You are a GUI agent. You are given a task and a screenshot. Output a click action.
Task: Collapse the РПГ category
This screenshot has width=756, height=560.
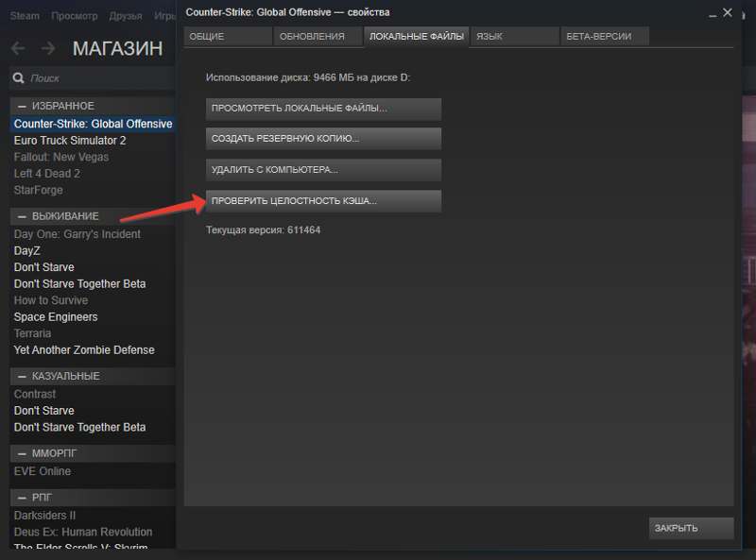[x=22, y=498]
